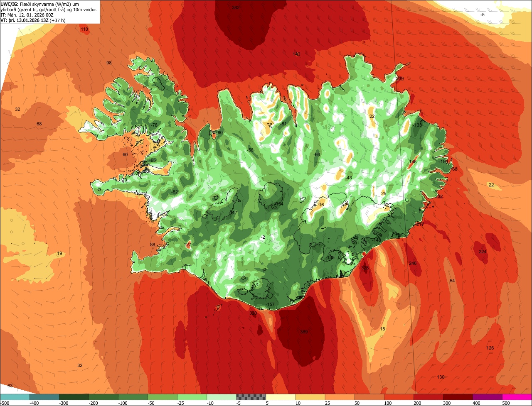Click the '98' value on the map
Viewport: 532px width, 406px height.
[109, 63]
